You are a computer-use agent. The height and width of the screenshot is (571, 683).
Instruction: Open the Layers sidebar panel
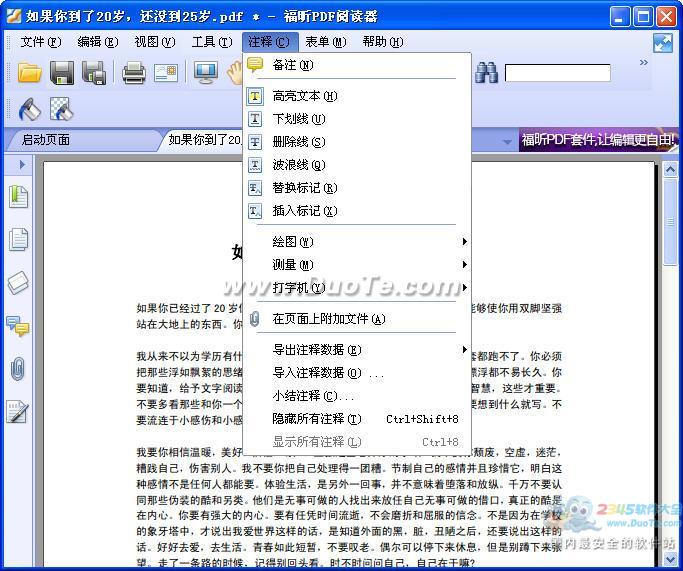[x=18, y=282]
